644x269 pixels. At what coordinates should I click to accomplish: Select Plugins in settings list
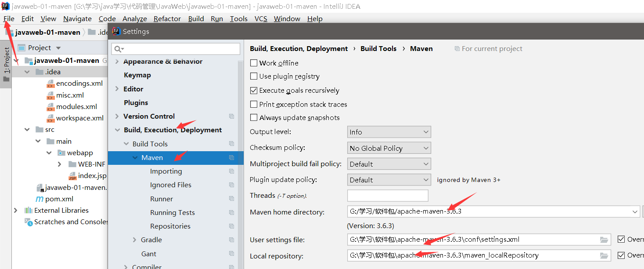(x=136, y=102)
